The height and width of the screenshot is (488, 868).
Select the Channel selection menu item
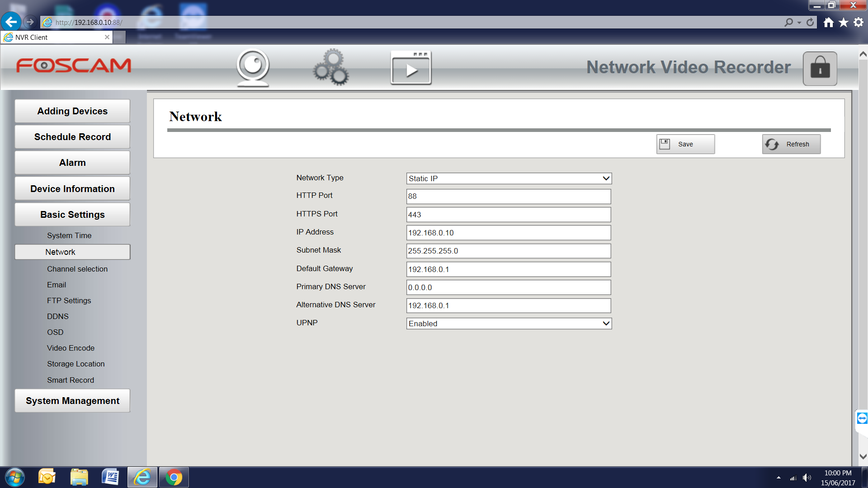click(77, 269)
